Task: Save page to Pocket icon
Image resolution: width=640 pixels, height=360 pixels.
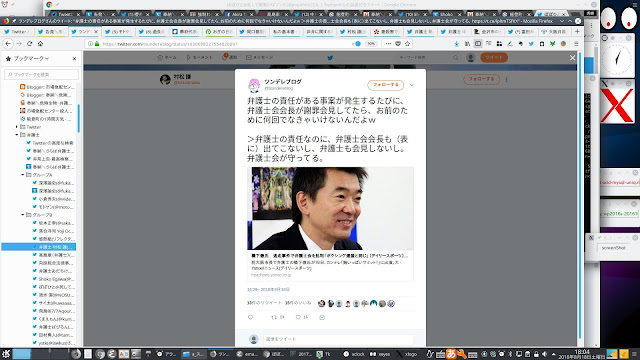Action: pyautogui.click(x=398, y=44)
